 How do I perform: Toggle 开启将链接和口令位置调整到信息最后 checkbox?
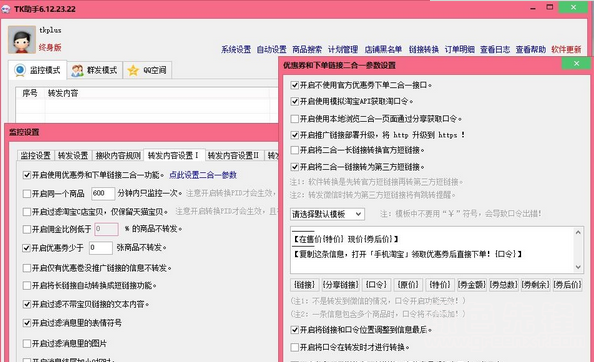click(295, 330)
